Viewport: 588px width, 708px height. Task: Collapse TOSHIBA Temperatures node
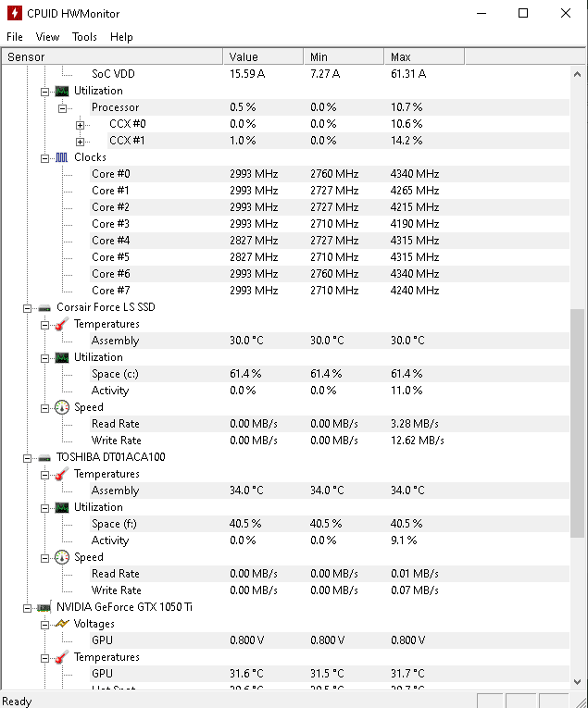pyautogui.click(x=44, y=475)
